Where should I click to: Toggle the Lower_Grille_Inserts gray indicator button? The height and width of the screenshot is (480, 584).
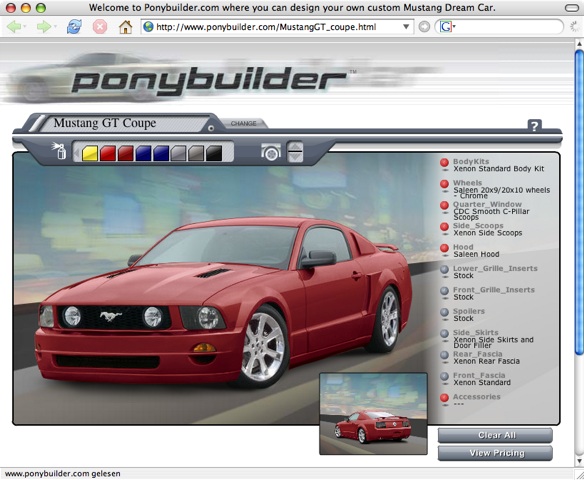point(444,270)
